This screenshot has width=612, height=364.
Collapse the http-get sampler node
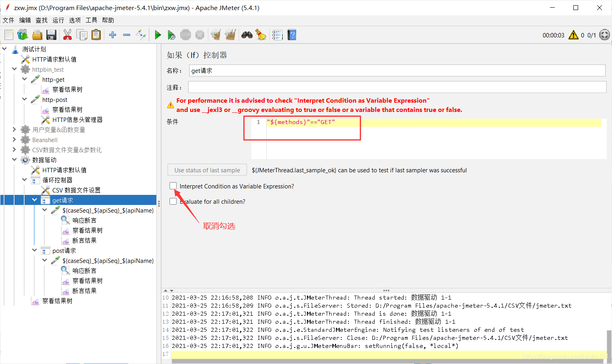coord(25,79)
